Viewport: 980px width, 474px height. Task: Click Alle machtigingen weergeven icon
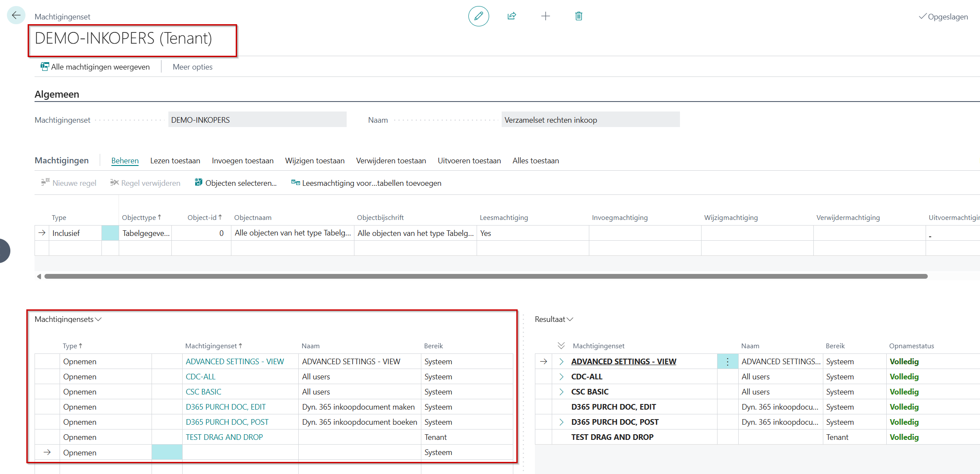tap(44, 67)
